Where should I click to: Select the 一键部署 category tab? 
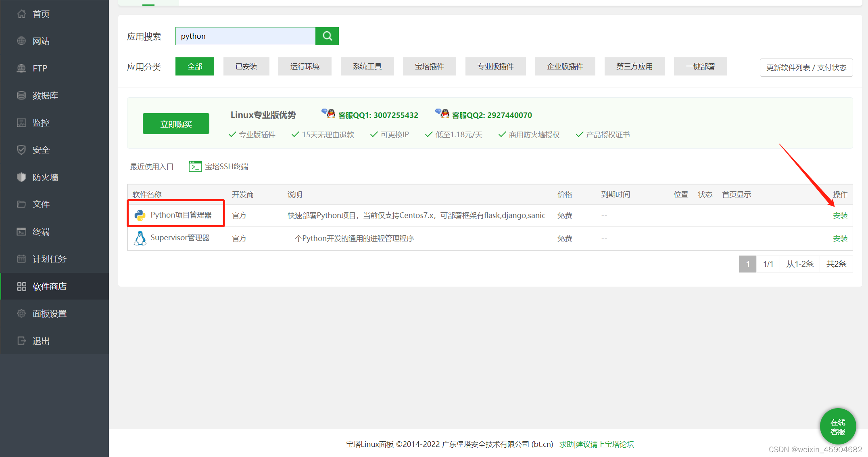[701, 66]
